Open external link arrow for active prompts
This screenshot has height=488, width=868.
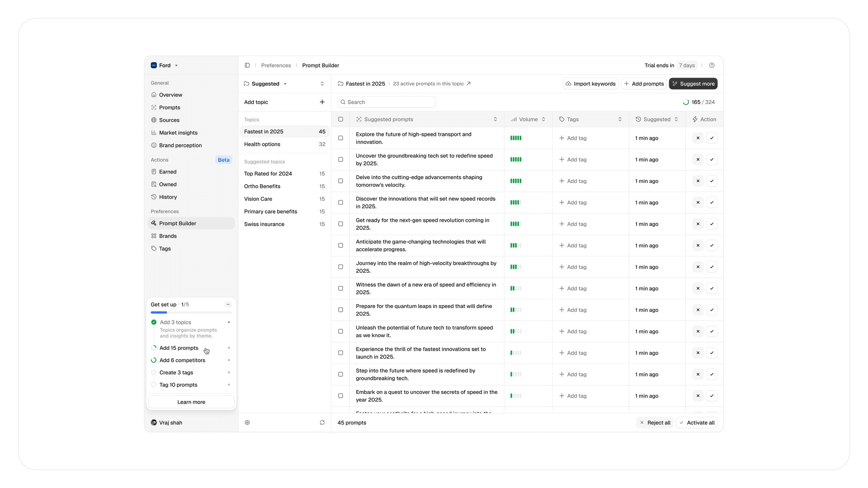point(468,84)
